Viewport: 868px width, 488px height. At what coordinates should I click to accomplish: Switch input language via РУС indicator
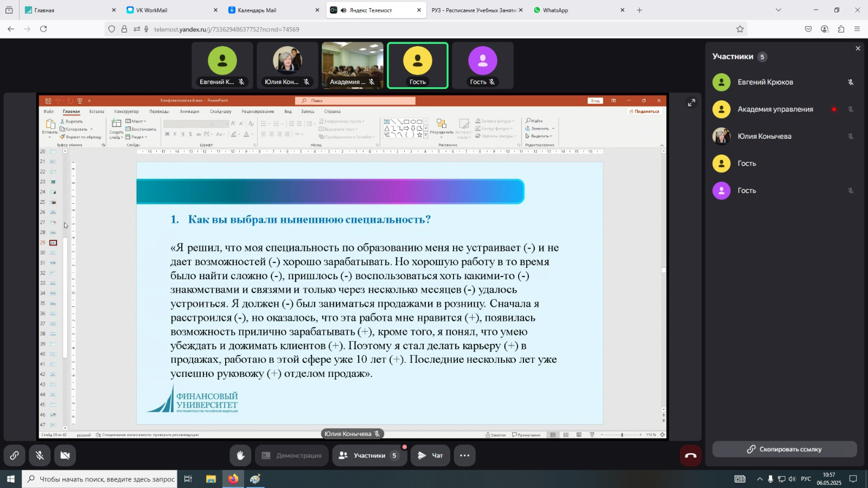[806, 479]
